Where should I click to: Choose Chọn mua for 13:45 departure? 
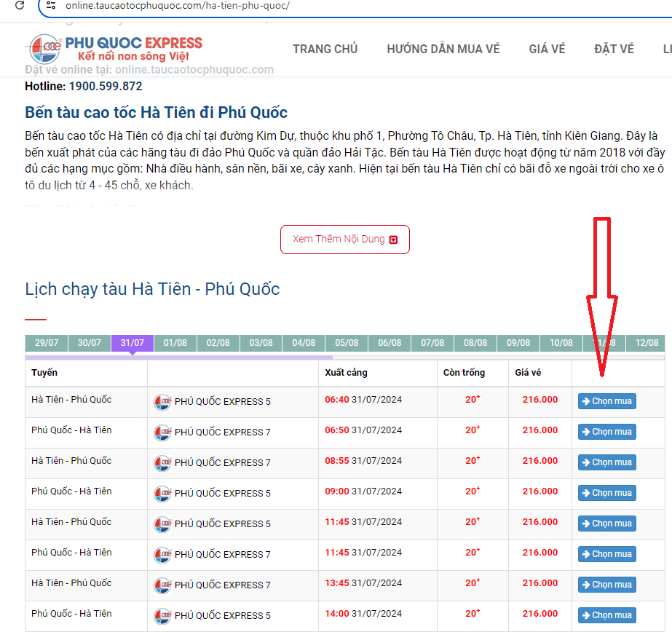(x=607, y=585)
